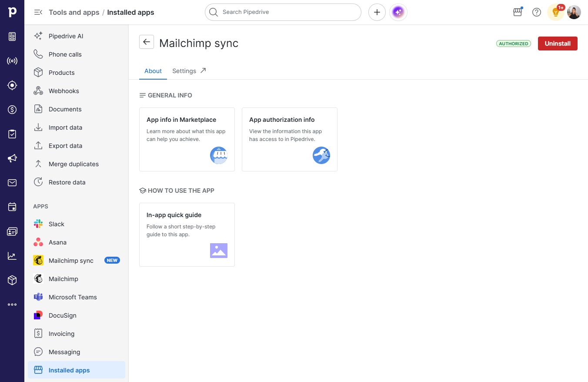
Task: Uninstall the Mailchimp sync app
Action: click(558, 44)
